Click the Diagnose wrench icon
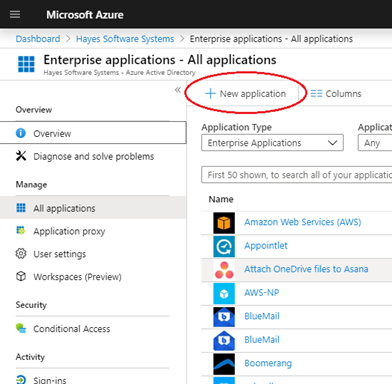The width and height of the screenshot is (392, 385). click(x=21, y=155)
